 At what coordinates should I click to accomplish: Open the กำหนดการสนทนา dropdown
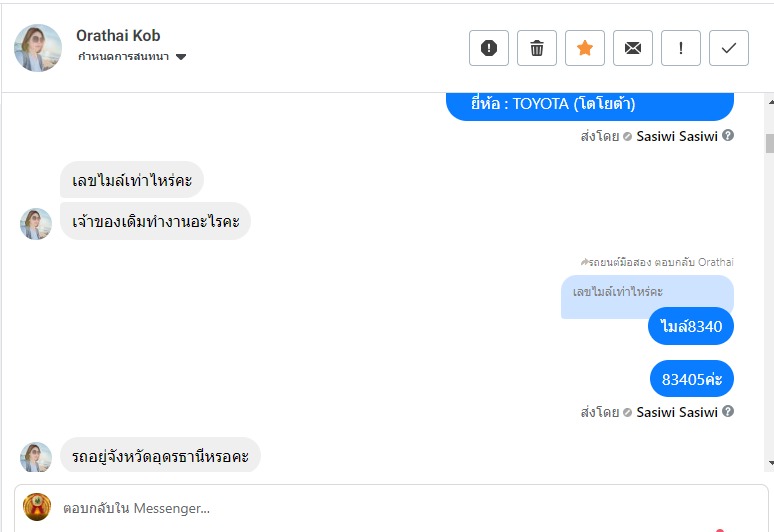tap(132, 57)
